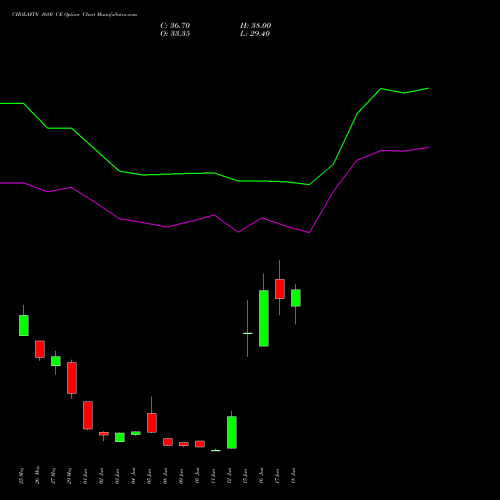Select the high value H: 38.00
500x500 pixels.
click(255, 25)
